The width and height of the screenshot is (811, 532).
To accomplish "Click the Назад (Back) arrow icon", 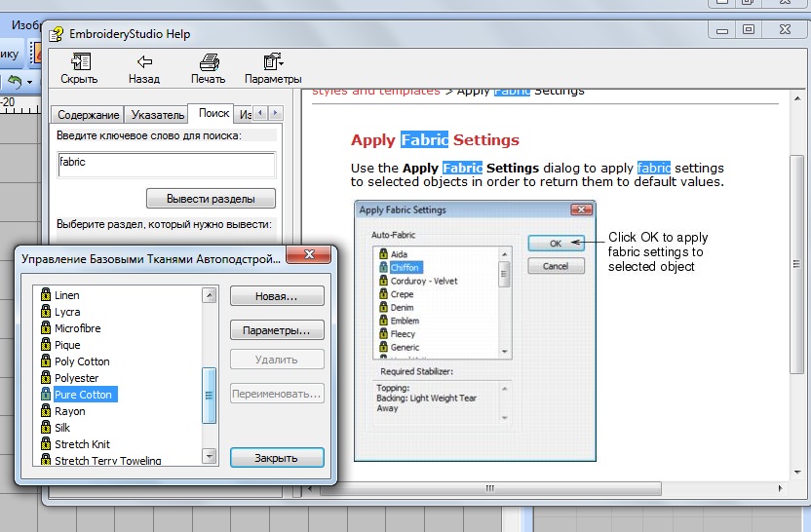I will point(143,61).
